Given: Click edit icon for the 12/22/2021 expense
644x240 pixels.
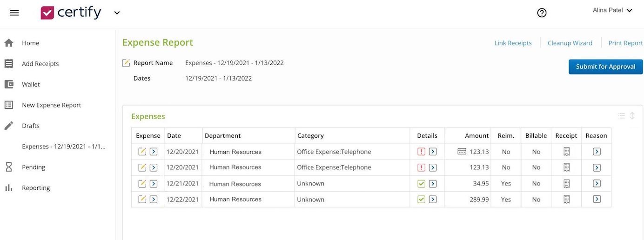Looking at the screenshot, I should tap(142, 199).
